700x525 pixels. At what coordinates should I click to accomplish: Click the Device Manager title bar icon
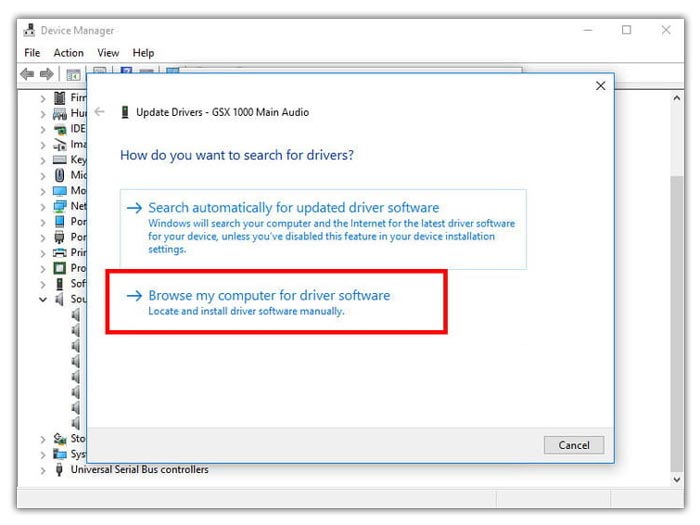(29, 30)
